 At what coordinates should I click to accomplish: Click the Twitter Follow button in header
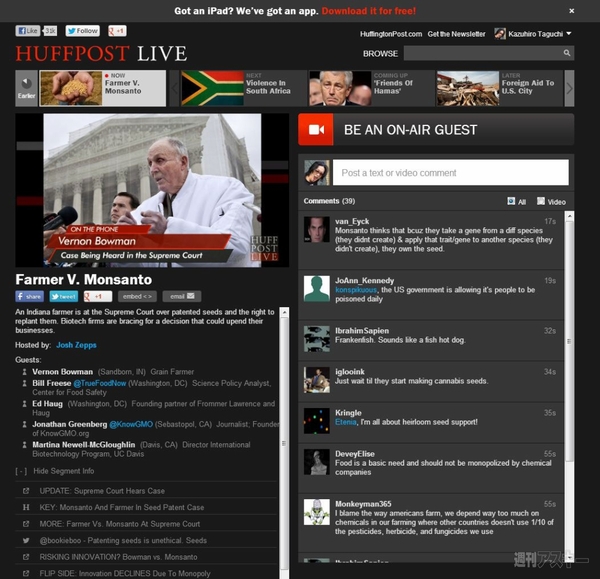(x=83, y=31)
